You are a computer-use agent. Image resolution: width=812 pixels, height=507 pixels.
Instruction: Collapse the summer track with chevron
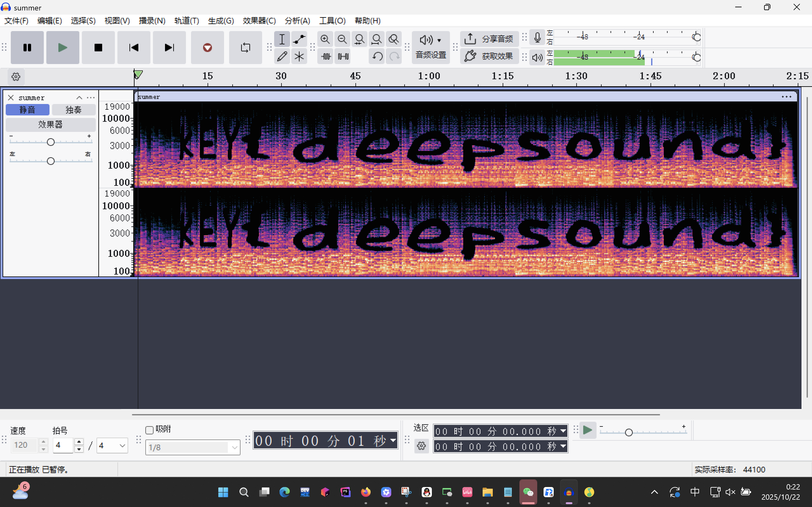point(79,98)
